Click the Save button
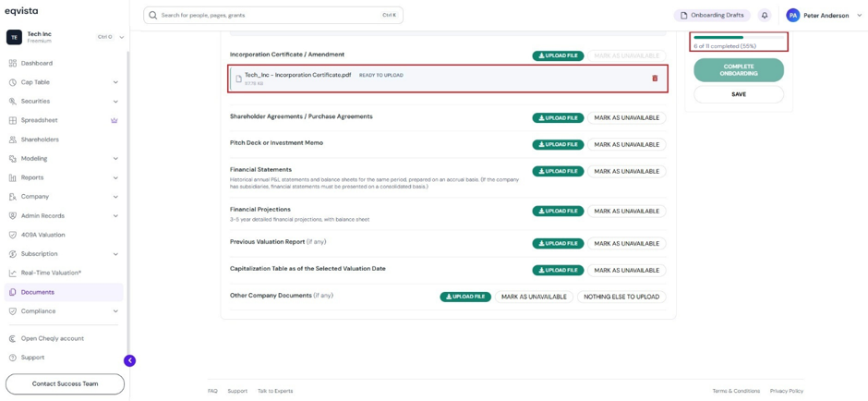Viewport: 868px width, 401px height. coord(739,94)
